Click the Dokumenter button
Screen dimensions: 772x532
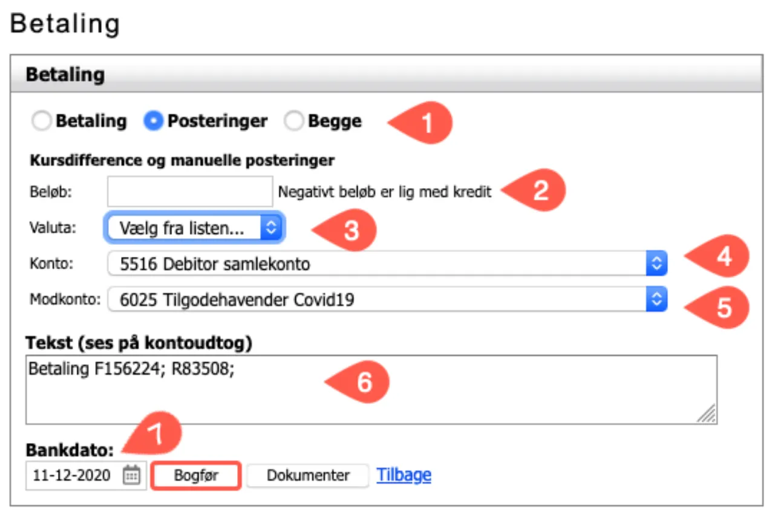tap(307, 476)
